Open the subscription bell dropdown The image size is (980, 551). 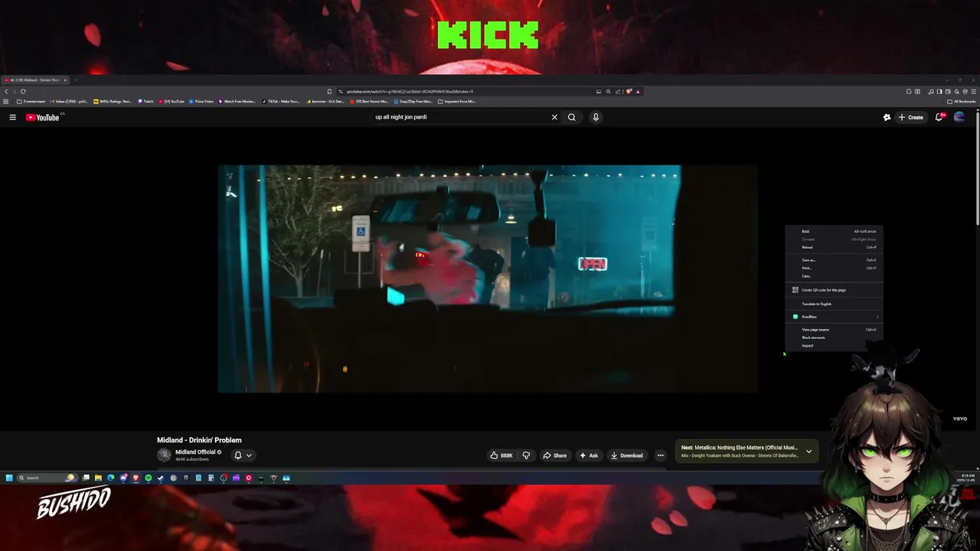[243, 455]
